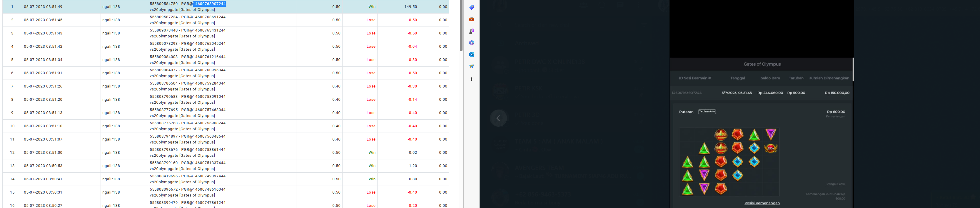Image resolution: width=980 pixels, height=208 pixels.
Task: Click the plus icon to customize sidebar
Action: (x=471, y=79)
